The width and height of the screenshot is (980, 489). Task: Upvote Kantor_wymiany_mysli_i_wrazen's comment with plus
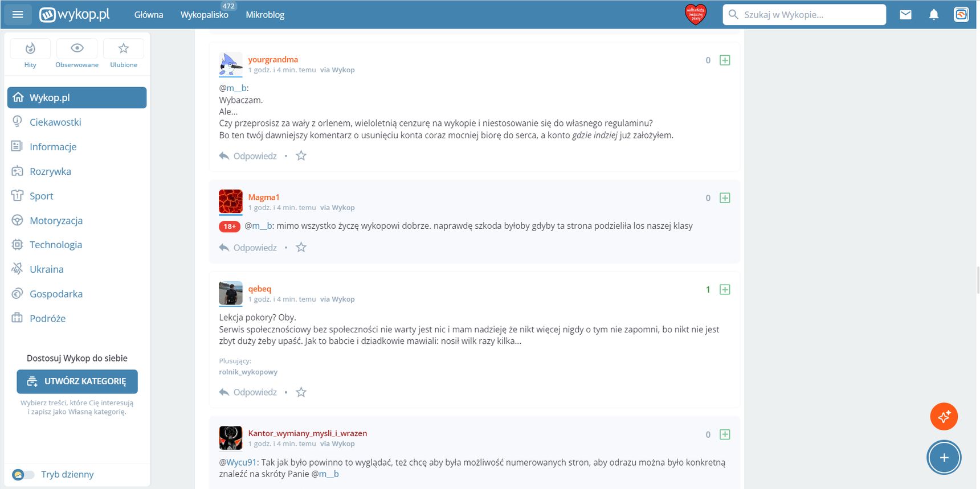tap(725, 434)
